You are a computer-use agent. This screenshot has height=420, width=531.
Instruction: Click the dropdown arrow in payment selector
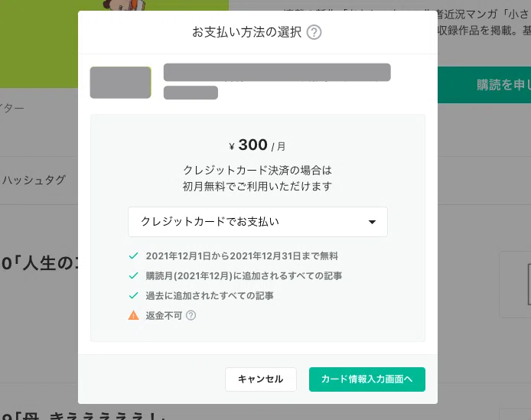372,222
